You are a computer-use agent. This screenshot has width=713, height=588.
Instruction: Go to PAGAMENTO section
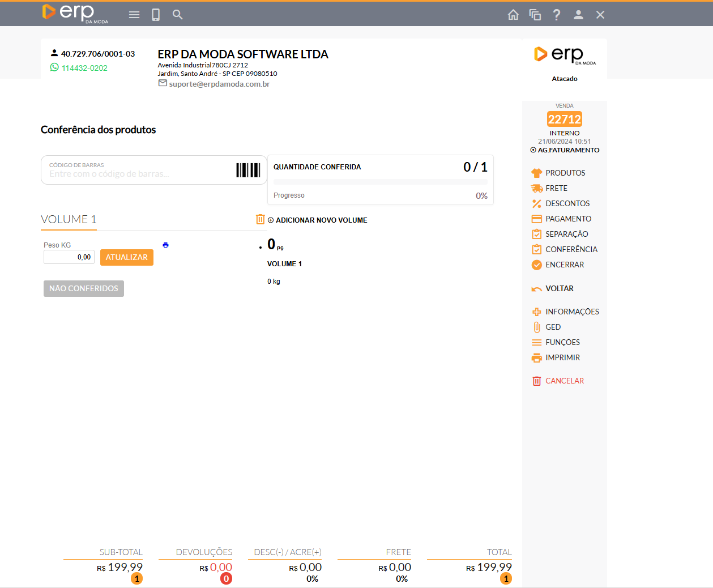(568, 219)
